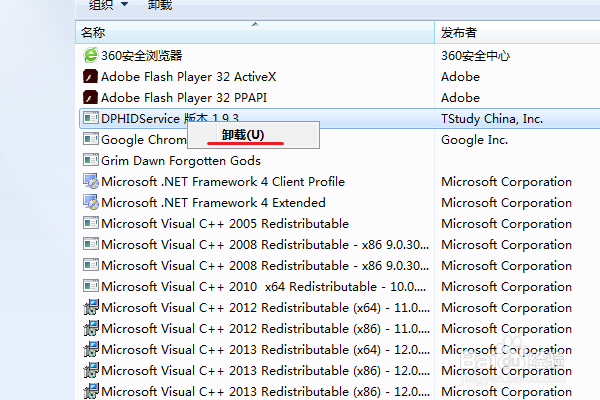Click the Google Chrome entry icon
The width and height of the screenshot is (600, 400).
91,139
